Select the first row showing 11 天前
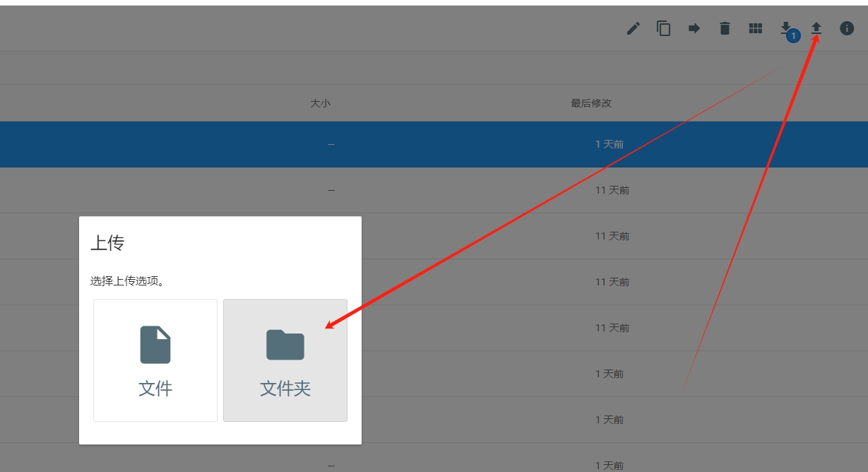Viewport: 868px width, 472px height. click(x=434, y=190)
